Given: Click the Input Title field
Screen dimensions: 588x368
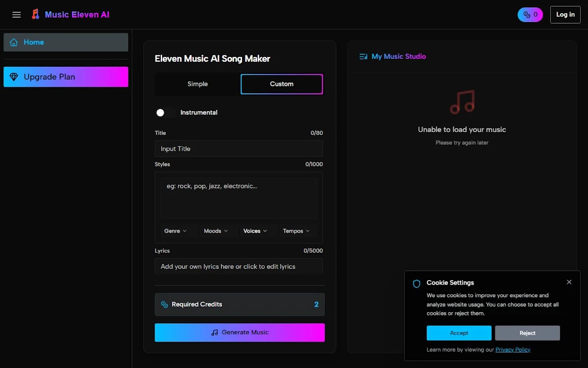Looking at the screenshot, I should click(239, 149).
